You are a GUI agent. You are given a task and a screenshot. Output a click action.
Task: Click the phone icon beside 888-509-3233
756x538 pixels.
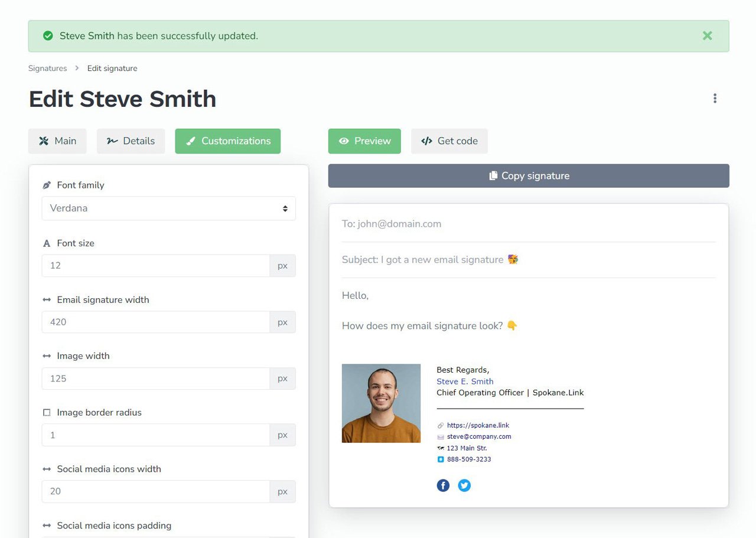click(440, 459)
